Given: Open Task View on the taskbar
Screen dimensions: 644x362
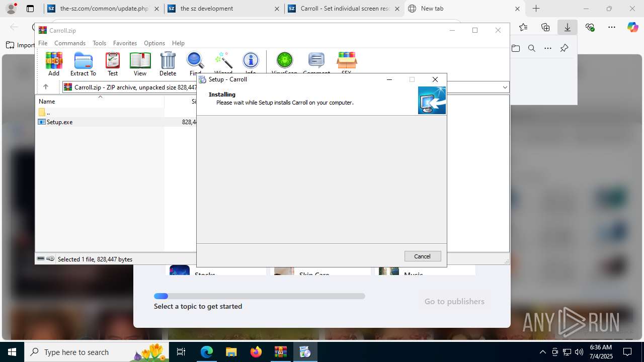Looking at the screenshot, I should (x=182, y=352).
